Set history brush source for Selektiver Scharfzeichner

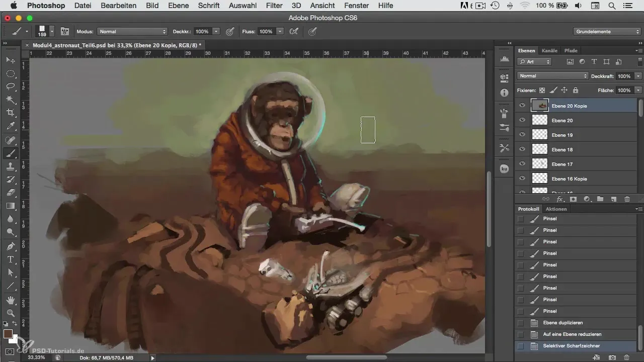[x=520, y=346]
